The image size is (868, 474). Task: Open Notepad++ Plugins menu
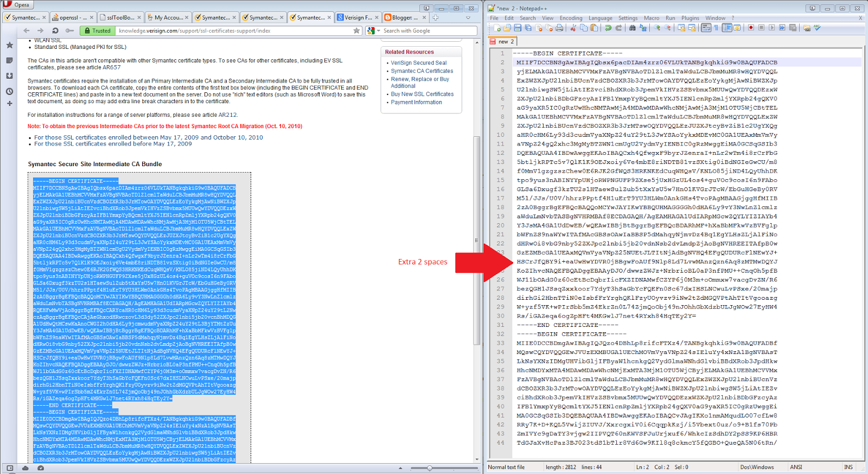coord(690,18)
